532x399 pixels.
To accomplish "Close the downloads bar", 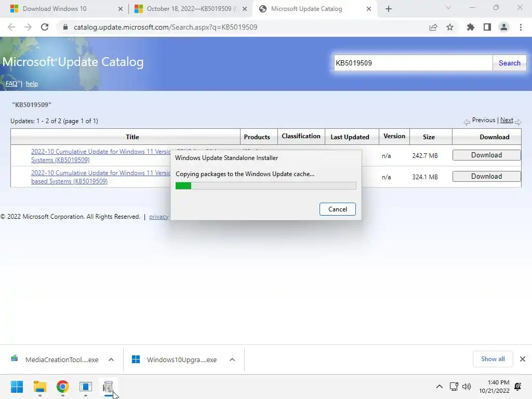I will point(523,359).
